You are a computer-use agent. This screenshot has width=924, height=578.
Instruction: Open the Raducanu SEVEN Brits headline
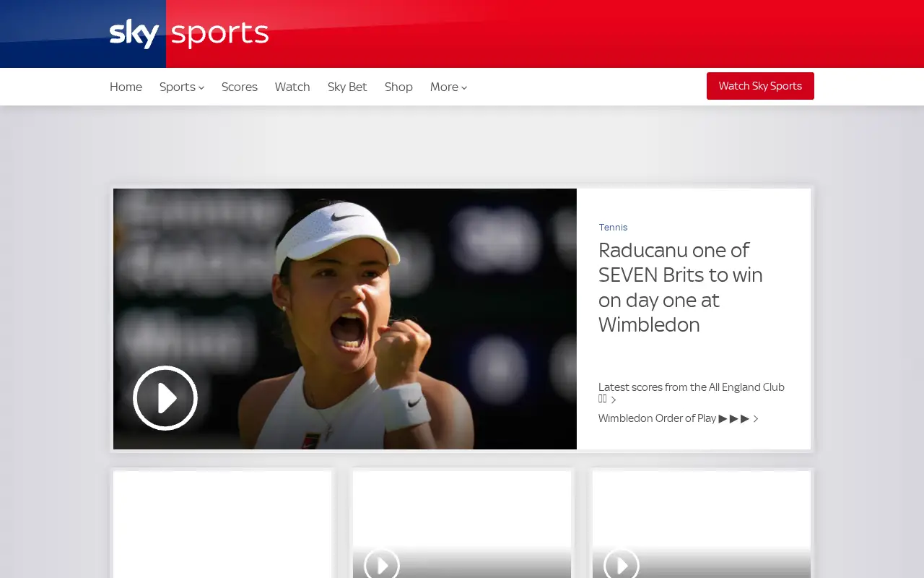tap(681, 288)
